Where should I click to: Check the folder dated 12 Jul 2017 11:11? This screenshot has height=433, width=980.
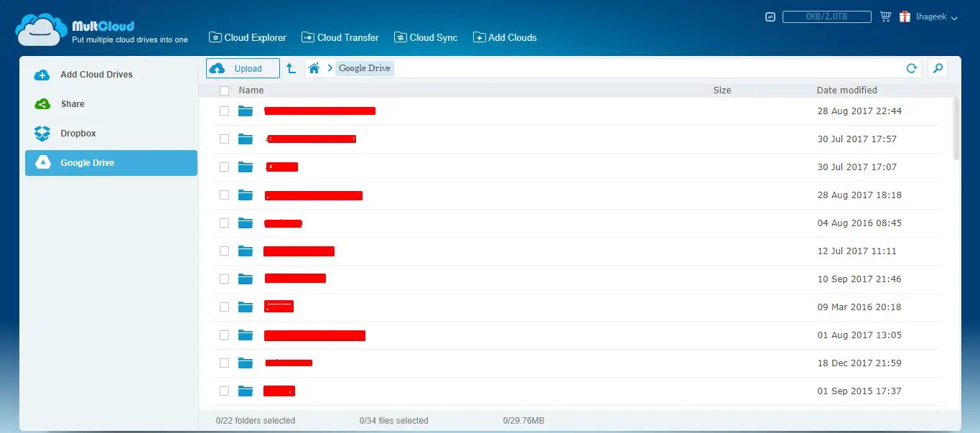coord(225,251)
